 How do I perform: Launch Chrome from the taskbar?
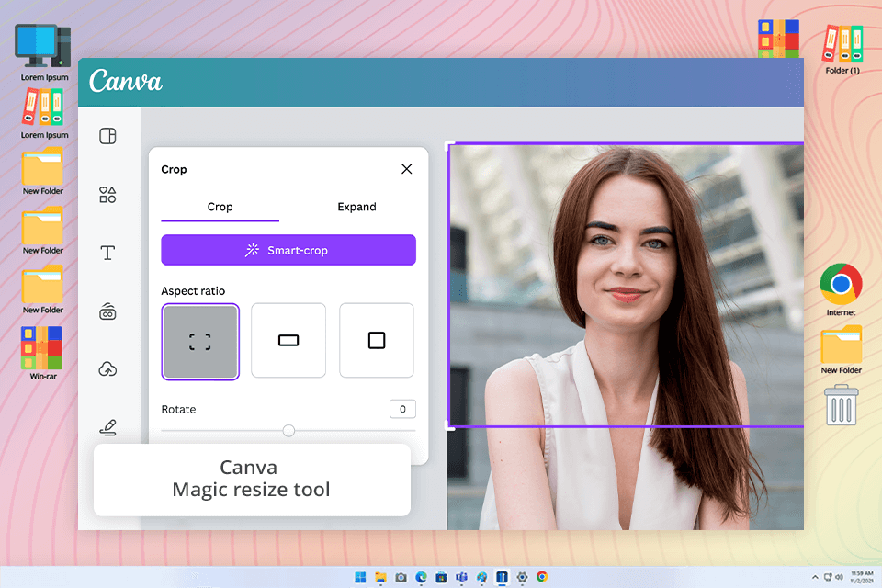point(542,577)
